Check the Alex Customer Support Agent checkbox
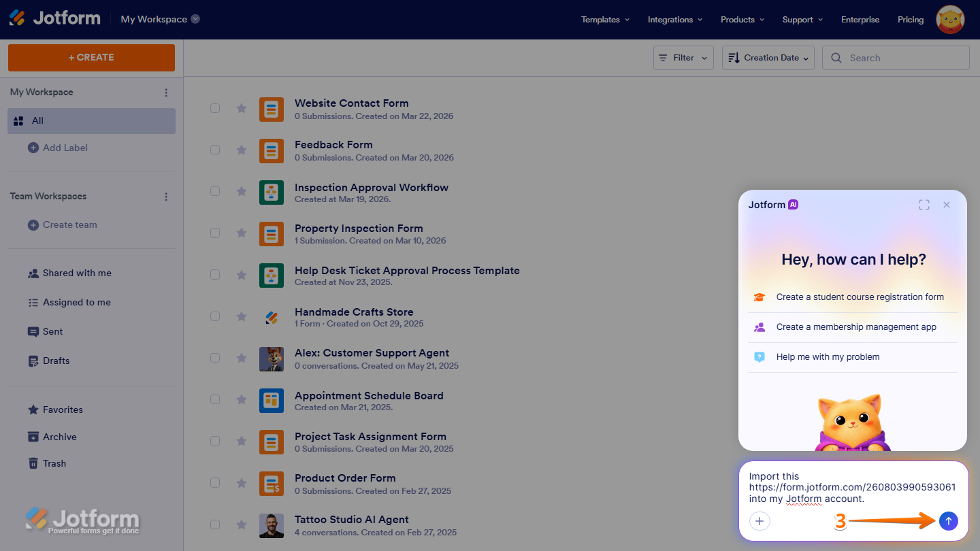Image resolution: width=980 pixels, height=551 pixels. click(x=215, y=358)
